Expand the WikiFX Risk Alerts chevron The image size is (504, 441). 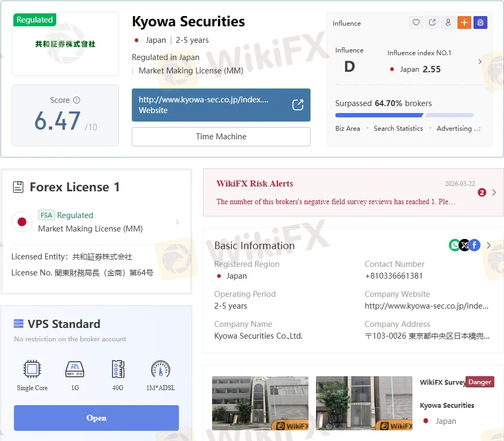[494, 192]
